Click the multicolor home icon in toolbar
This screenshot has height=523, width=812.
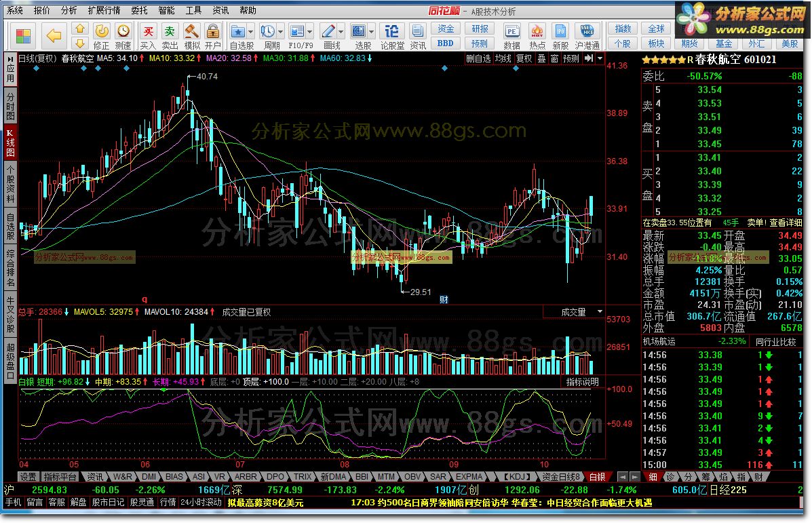tap(23, 36)
